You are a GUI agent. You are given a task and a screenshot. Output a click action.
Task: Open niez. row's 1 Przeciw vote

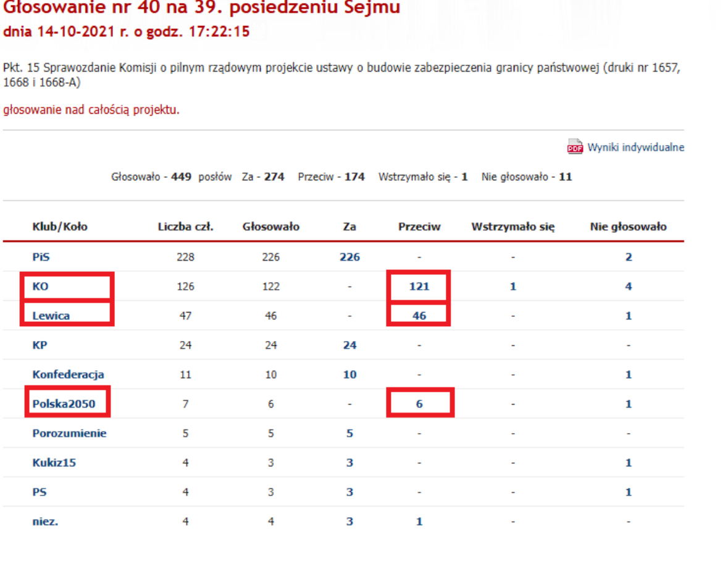tap(419, 521)
